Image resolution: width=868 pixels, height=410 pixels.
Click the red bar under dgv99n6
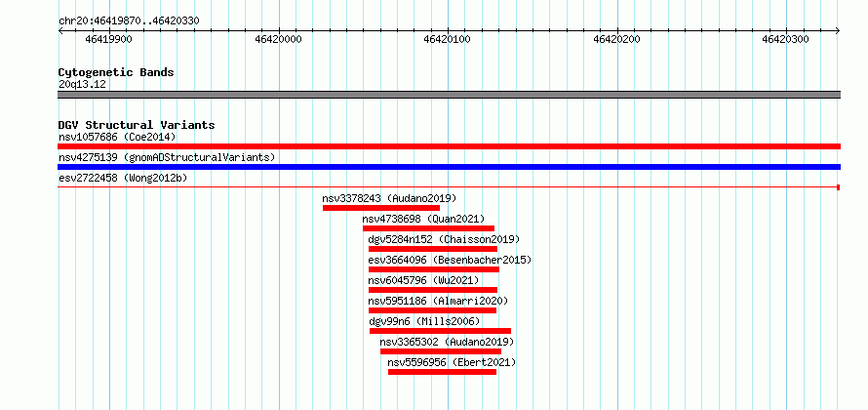[x=440, y=331]
